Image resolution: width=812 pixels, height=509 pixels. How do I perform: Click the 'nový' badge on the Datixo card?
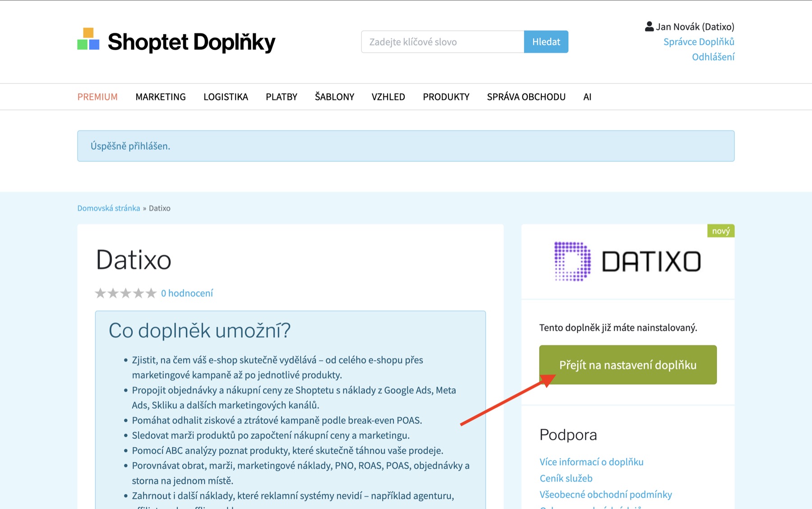click(720, 231)
